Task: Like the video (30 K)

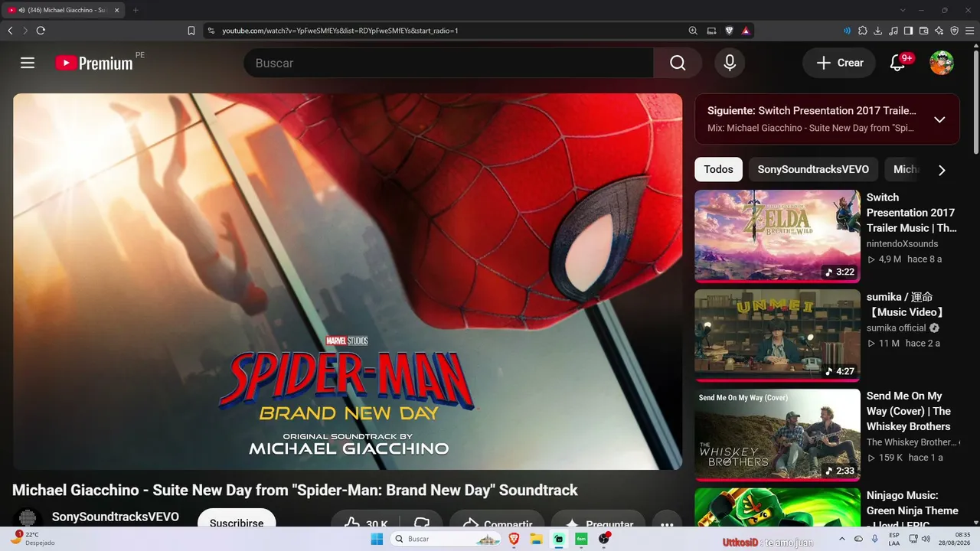Action: pos(366,519)
